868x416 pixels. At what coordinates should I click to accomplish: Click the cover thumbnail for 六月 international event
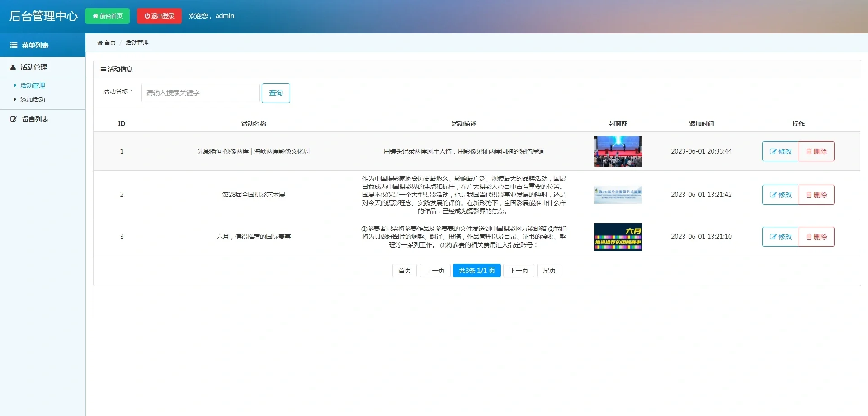[x=618, y=236]
